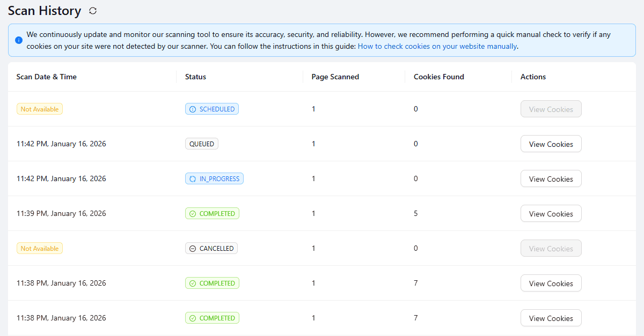This screenshot has width=644, height=336.
Task: Click the Status column header
Action: [195, 77]
